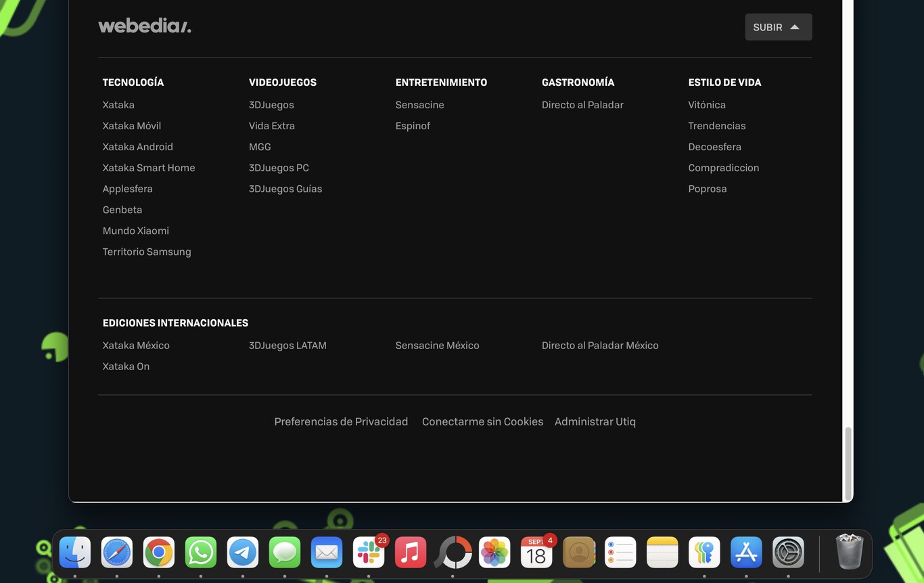Screen dimensions: 924x583
Task: Open Xataka México edition
Action: (x=136, y=345)
